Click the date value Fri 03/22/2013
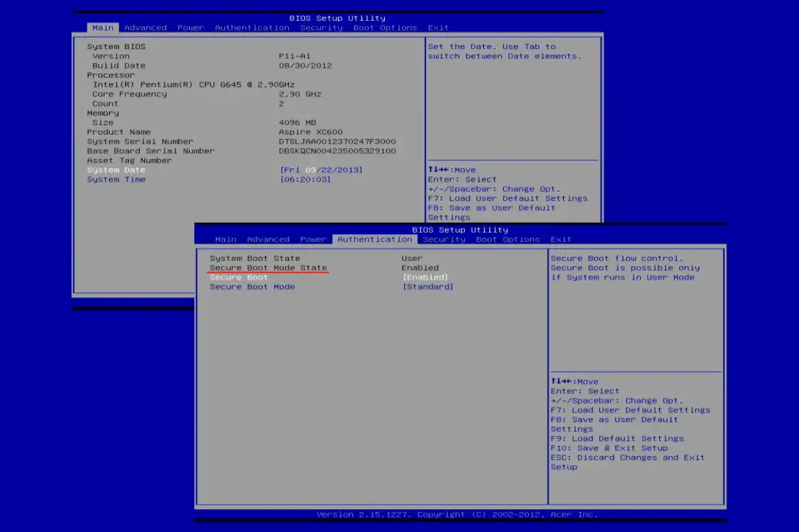 [x=321, y=170]
